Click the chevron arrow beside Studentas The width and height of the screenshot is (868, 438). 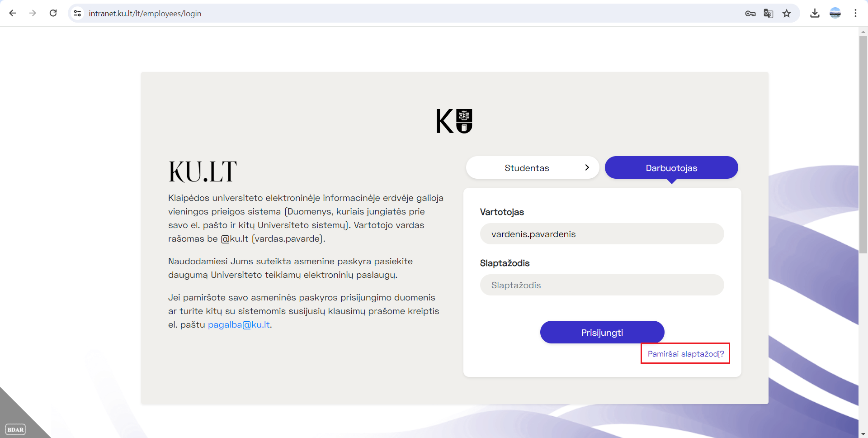click(587, 167)
